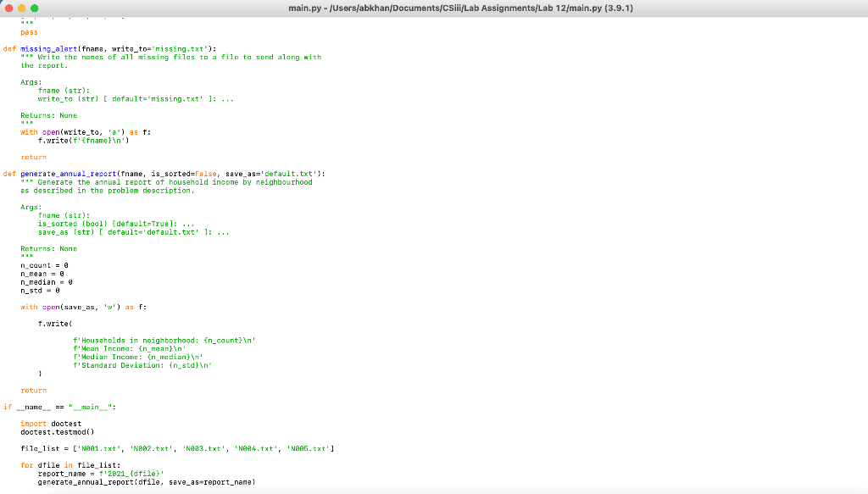Click the 'Standard Deviation' f-string line
Image resolution: width=868 pixels, height=494 pixels.
pyautogui.click(x=142, y=366)
